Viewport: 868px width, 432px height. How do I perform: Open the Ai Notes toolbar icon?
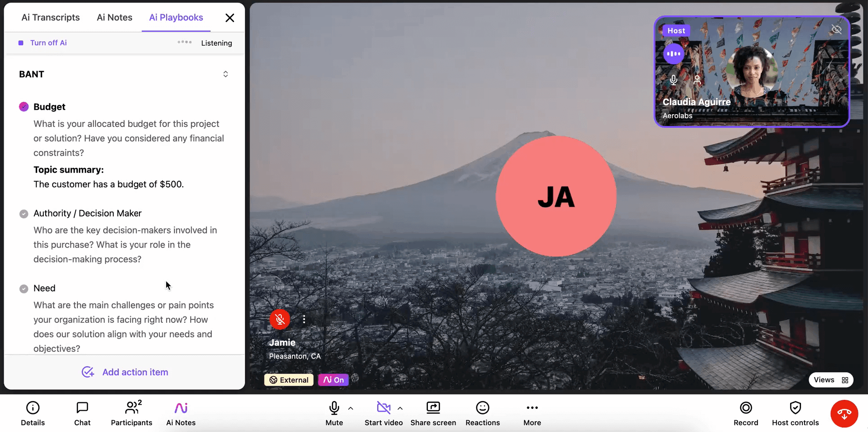(x=180, y=413)
